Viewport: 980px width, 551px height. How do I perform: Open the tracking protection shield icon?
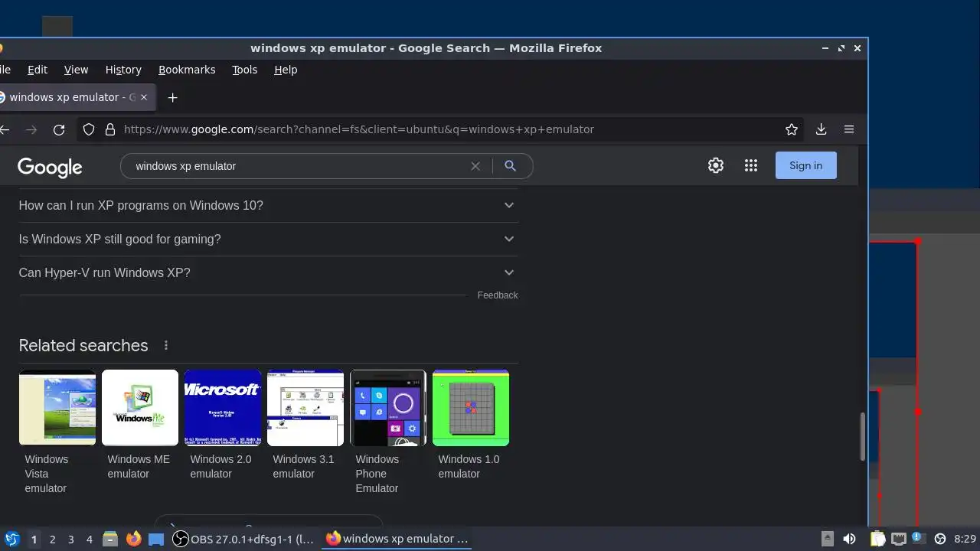tap(89, 129)
